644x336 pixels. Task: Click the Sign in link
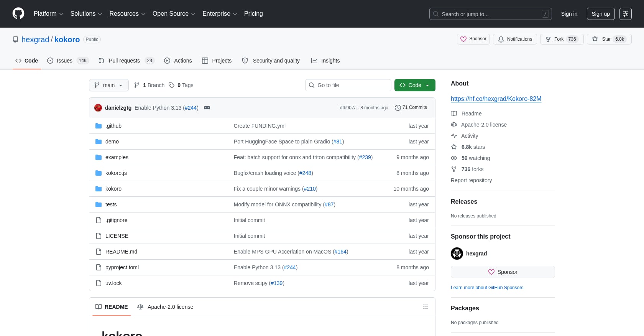tap(569, 14)
